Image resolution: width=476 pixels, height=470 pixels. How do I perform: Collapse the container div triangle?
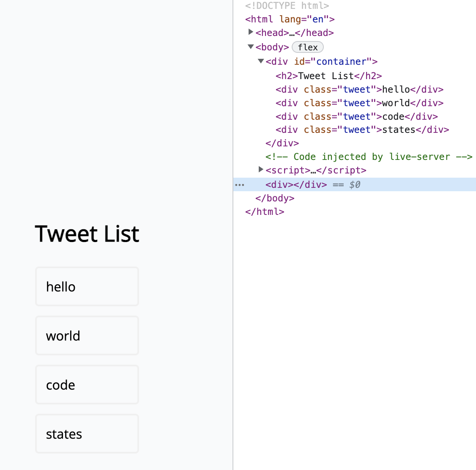pyautogui.click(x=261, y=61)
